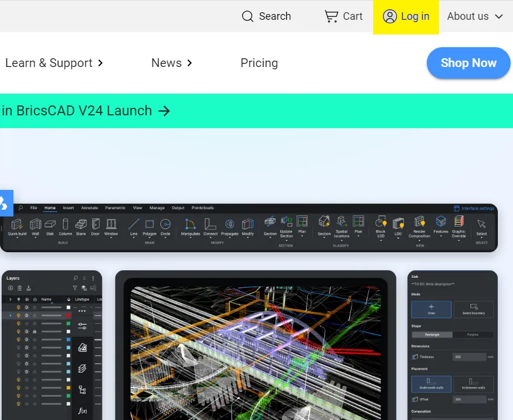Switch mode to Select boundary

click(473, 309)
